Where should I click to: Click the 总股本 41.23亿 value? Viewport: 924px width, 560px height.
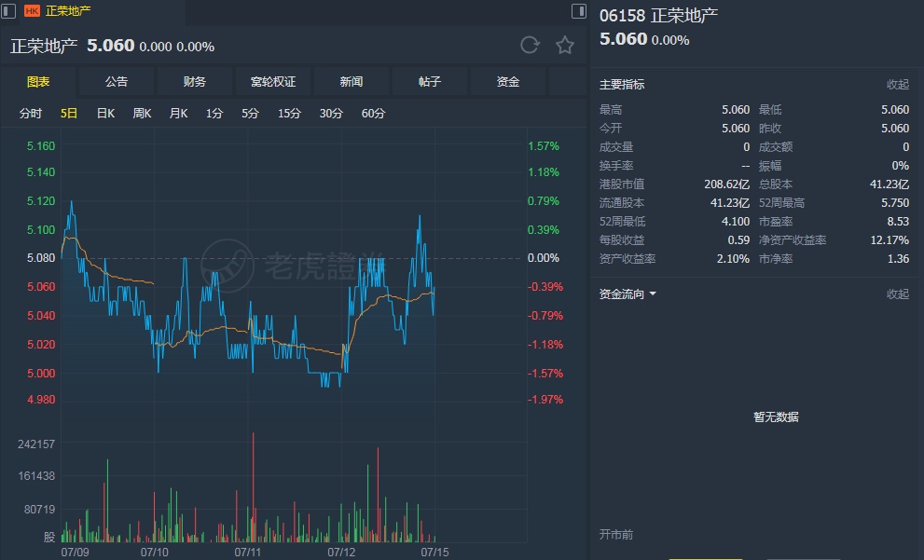890,184
